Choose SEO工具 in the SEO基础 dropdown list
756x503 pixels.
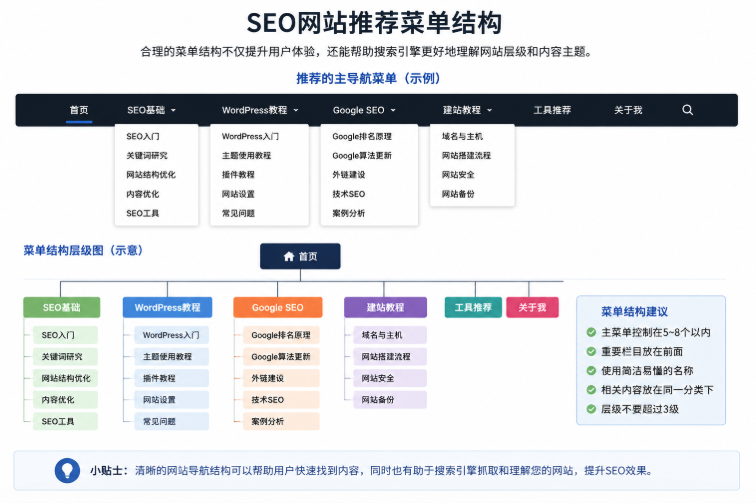[x=142, y=213]
